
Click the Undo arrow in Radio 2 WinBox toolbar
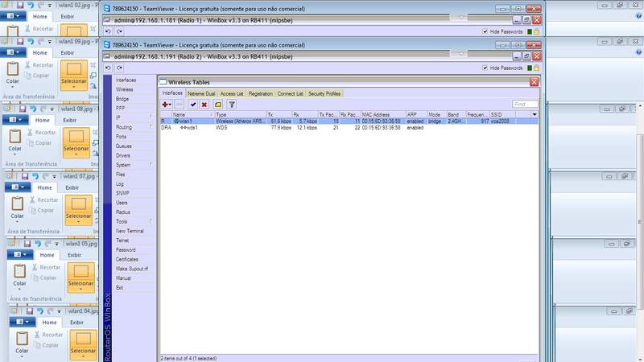tap(108, 68)
